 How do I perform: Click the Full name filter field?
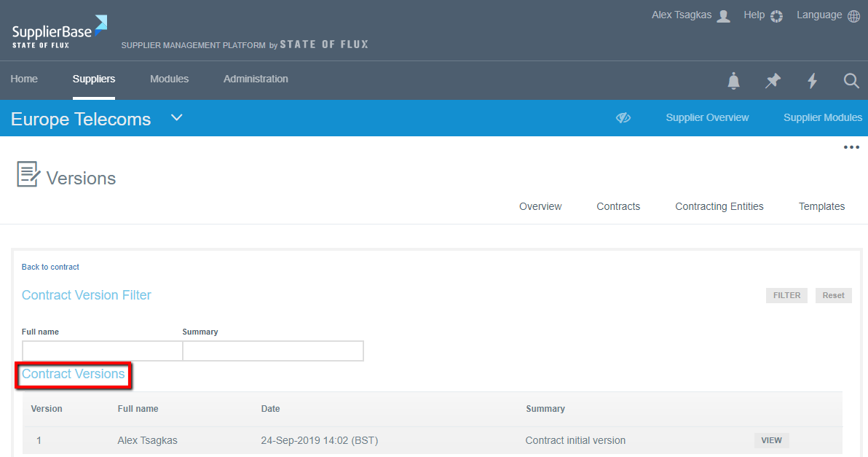102,351
